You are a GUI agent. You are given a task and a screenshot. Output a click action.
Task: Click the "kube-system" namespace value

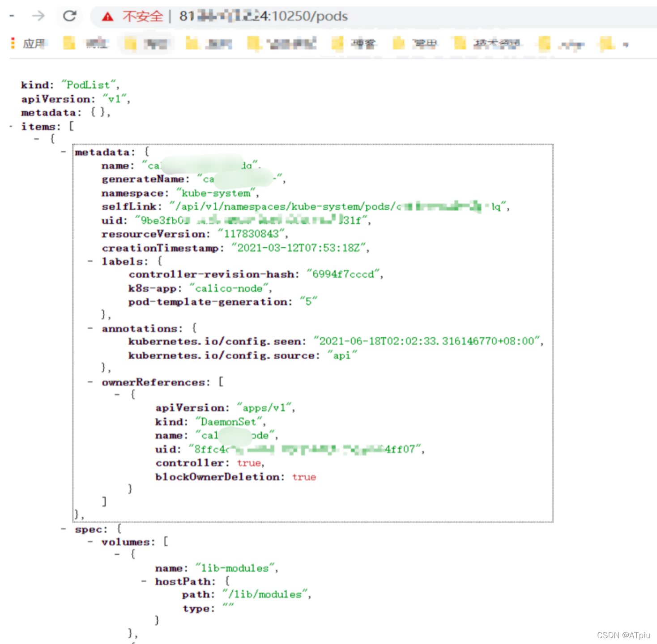(x=216, y=193)
